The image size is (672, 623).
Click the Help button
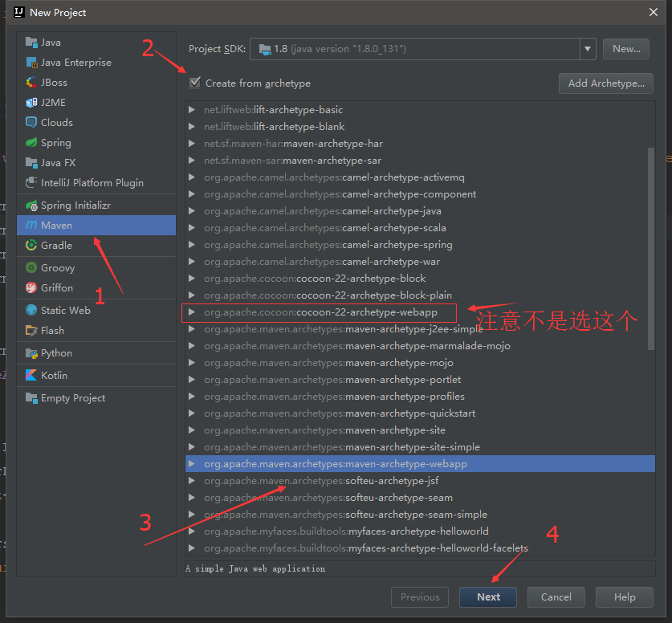(625, 597)
